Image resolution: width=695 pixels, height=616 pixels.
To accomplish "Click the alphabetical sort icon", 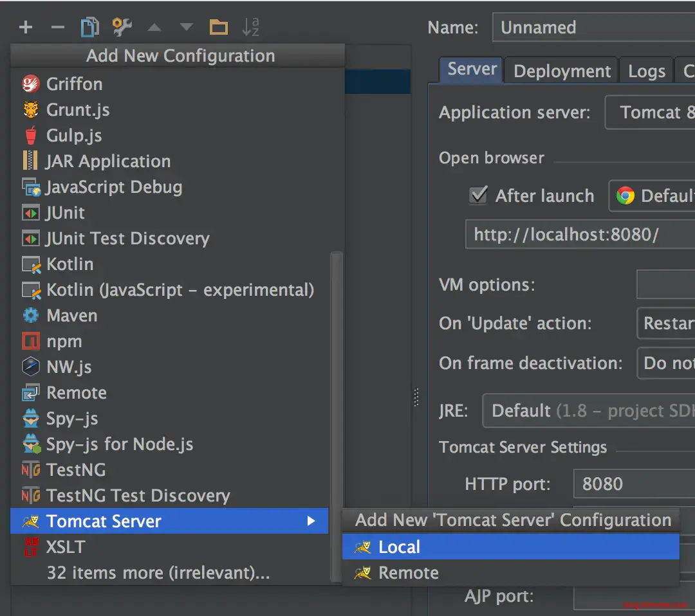I will pyautogui.click(x=250, y=27).
